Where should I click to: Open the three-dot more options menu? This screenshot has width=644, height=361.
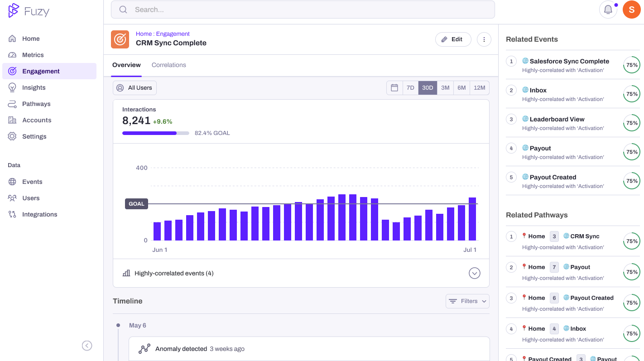pos(484,39)
